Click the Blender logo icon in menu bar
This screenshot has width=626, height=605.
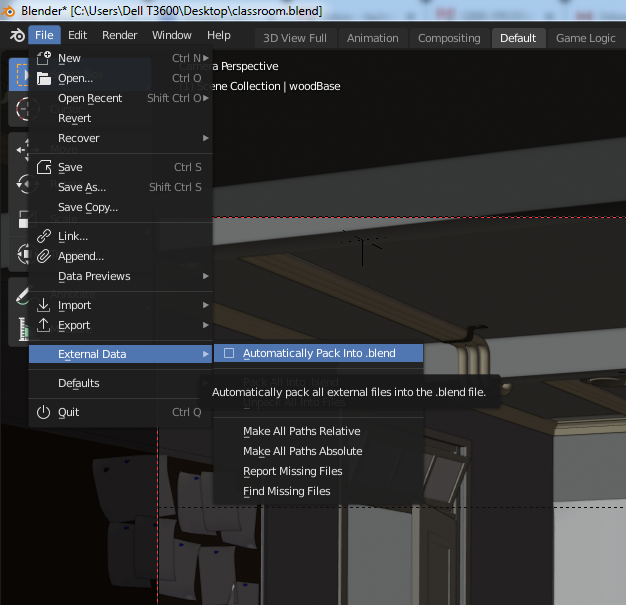[x=17, y=35]
